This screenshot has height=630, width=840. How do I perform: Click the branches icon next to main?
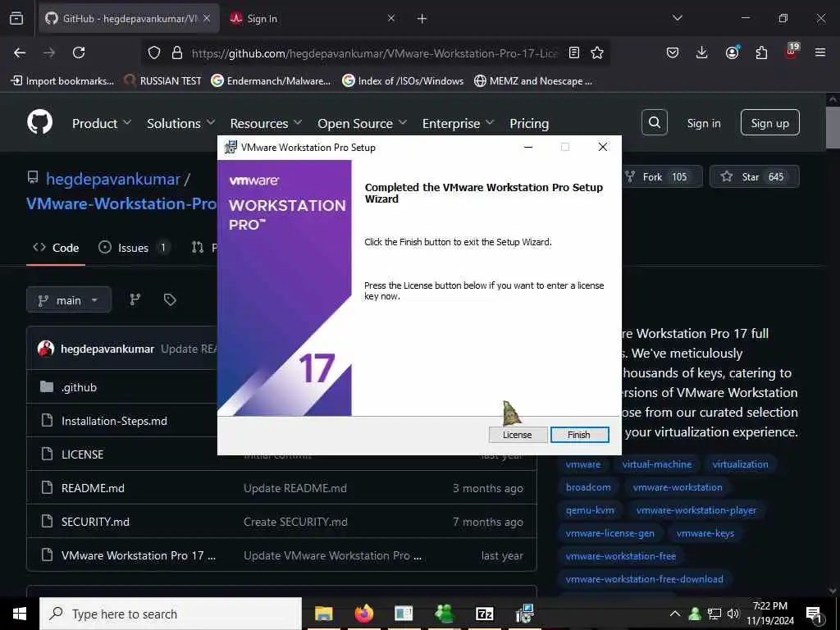pos(135,299)
